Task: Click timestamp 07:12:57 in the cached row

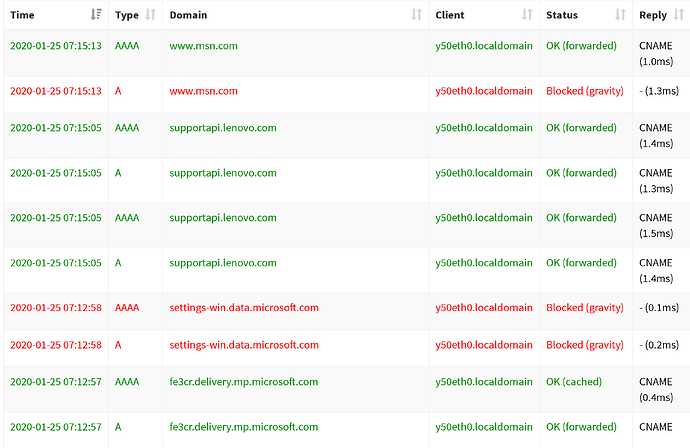Action: 55,382
